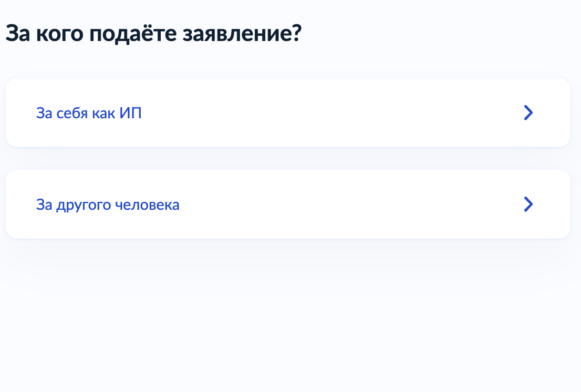Click the «За другого человека» link text
The image size is (581, 392).
pyautogui.click(x=108, y=205)
